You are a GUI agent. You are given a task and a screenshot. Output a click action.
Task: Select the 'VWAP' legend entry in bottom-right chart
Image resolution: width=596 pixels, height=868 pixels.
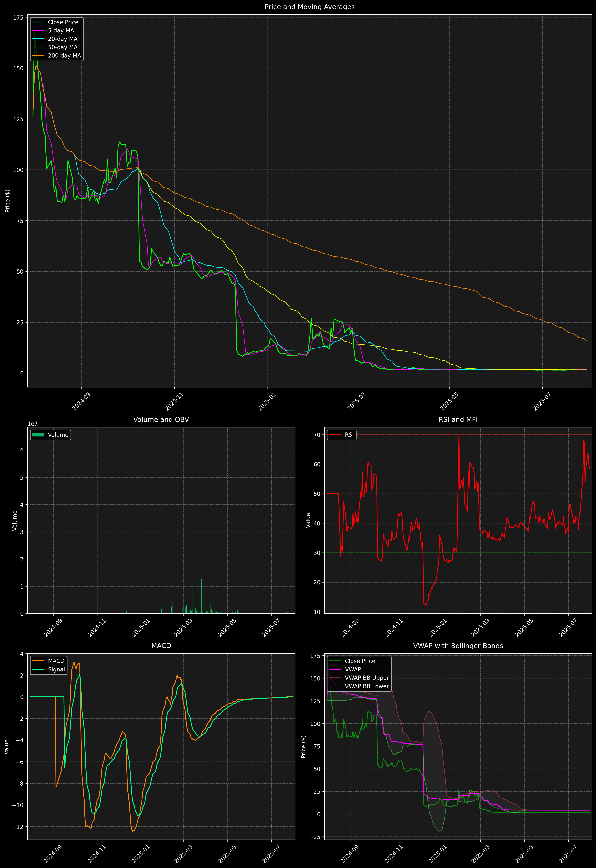tap(353, 669)
